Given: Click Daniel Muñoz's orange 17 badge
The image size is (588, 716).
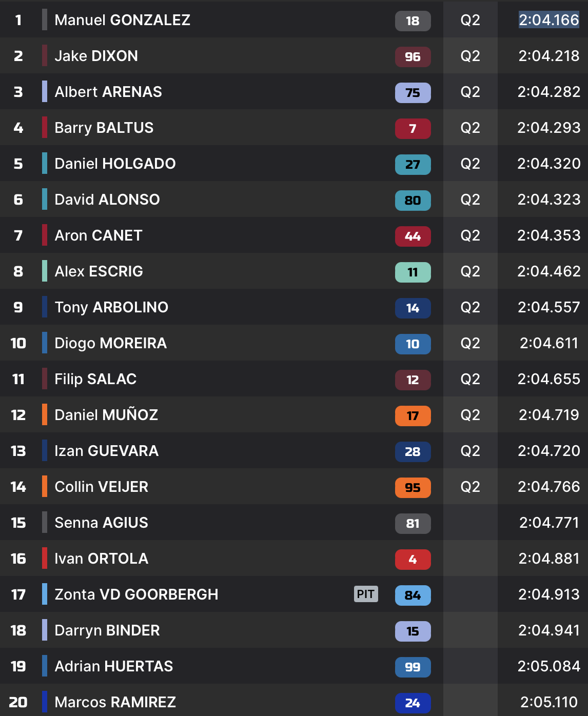Looking at the screenshot, I should tap(413, 416).
